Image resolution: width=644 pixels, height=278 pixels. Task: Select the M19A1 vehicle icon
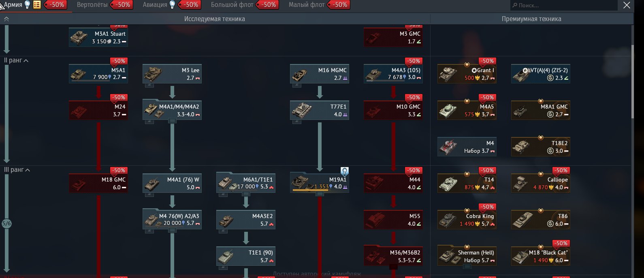tap(301, 182)
